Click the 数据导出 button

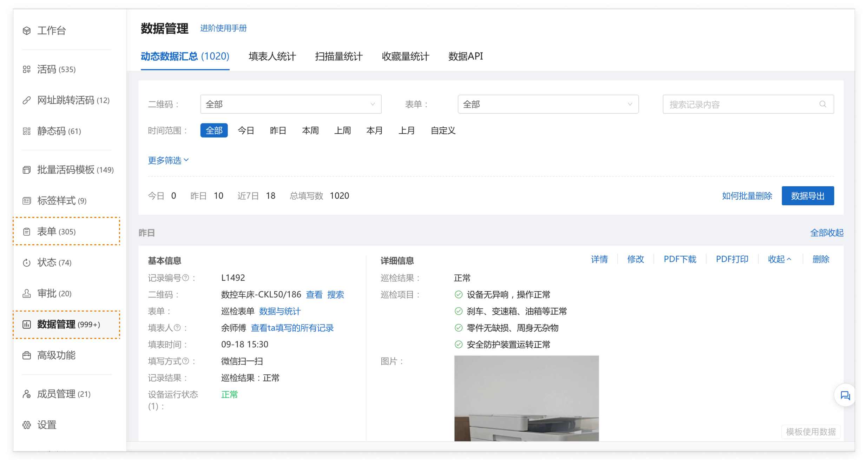pyautogui.click(x=807, y=196)
